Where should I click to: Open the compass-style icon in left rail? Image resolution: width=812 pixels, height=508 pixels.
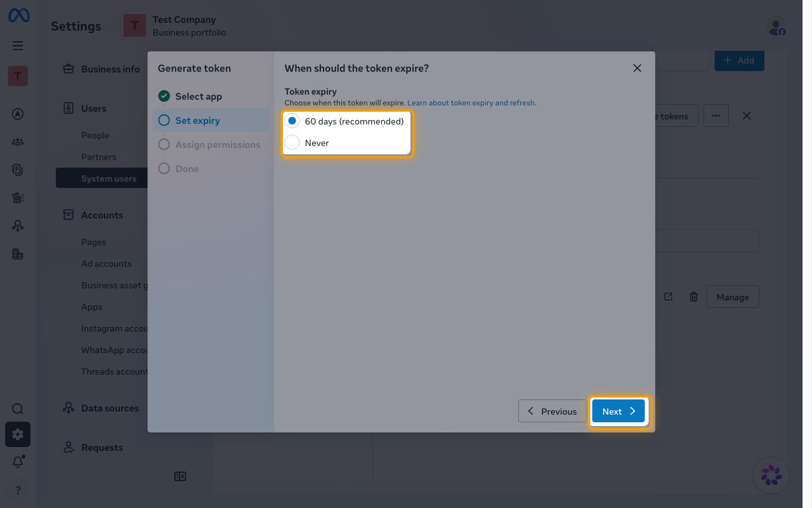tap(18, 114)
